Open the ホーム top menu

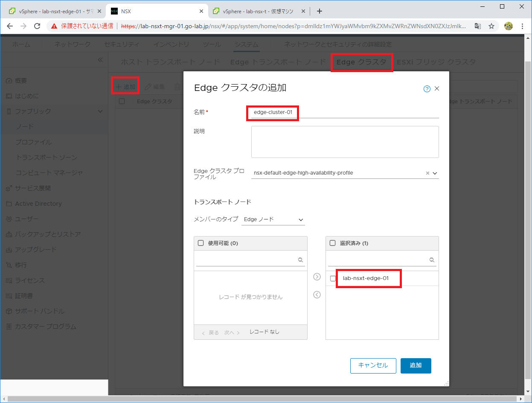click(21, 44)
